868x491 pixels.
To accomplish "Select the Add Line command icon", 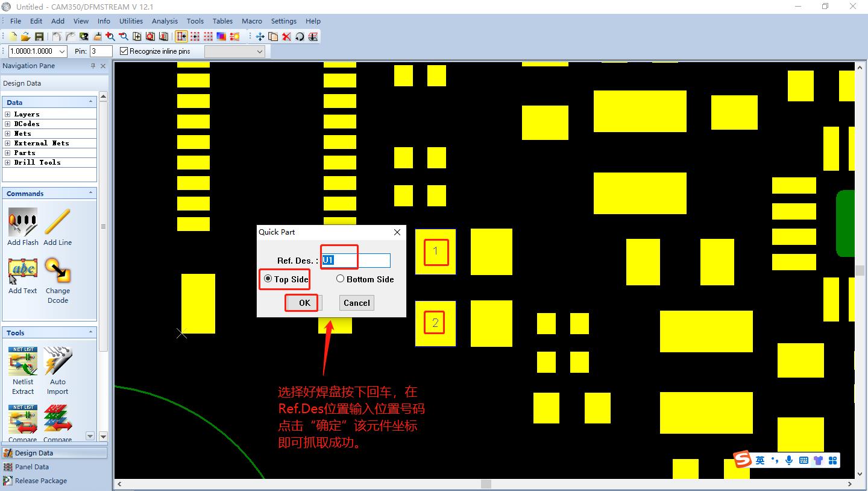I will pyautogui.click(x=57, y=223).
